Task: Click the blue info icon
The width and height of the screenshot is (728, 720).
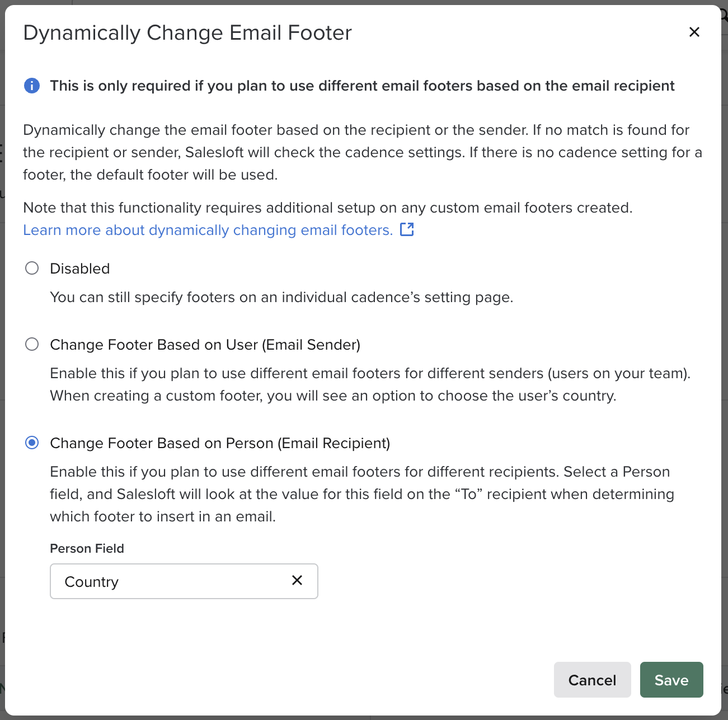Action: pyautogui.click(x=32, y=86)
